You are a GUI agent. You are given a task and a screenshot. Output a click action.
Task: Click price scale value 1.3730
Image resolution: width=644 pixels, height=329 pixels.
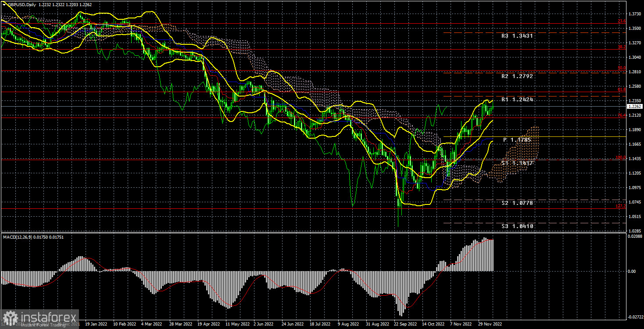click(x=635, y=14)
